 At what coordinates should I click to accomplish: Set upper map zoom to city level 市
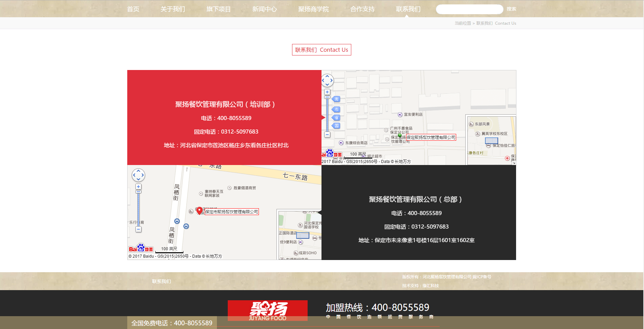[336, 110]
